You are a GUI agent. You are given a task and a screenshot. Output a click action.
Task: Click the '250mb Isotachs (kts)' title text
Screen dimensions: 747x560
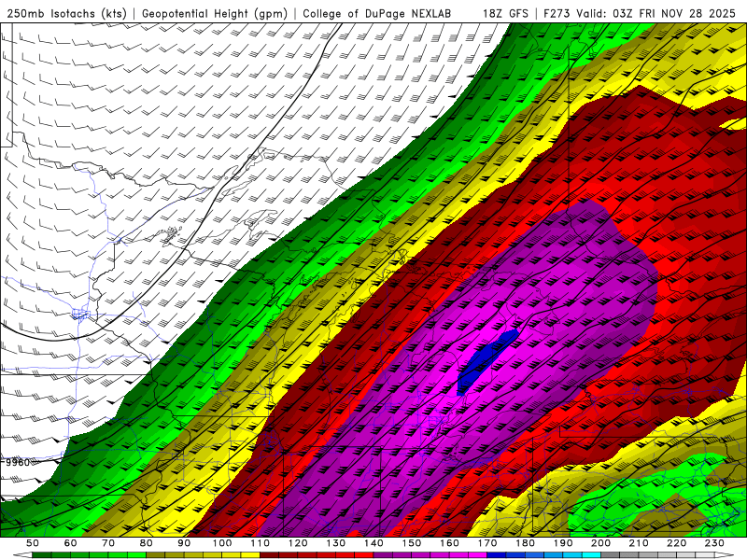click(67, 14)
